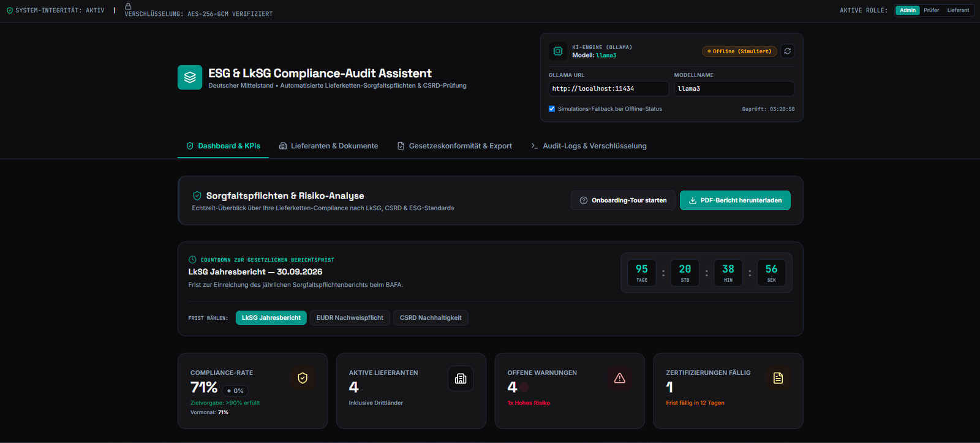Screen dimensions: 980x443
Task: Select the CSRD Nachhaltigkeit deadline
Action: tap(431, 317)
